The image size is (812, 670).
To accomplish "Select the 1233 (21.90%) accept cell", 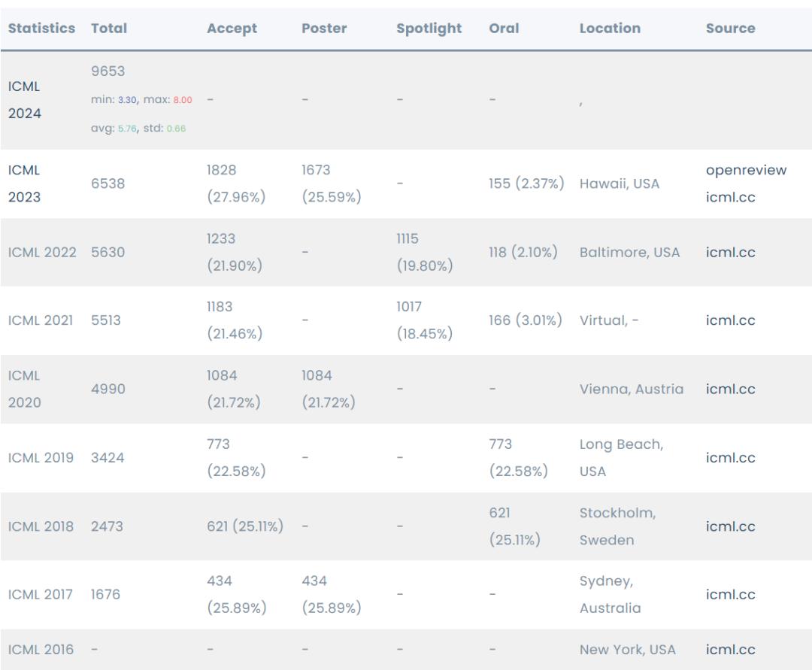I will [x=235, y=252].
